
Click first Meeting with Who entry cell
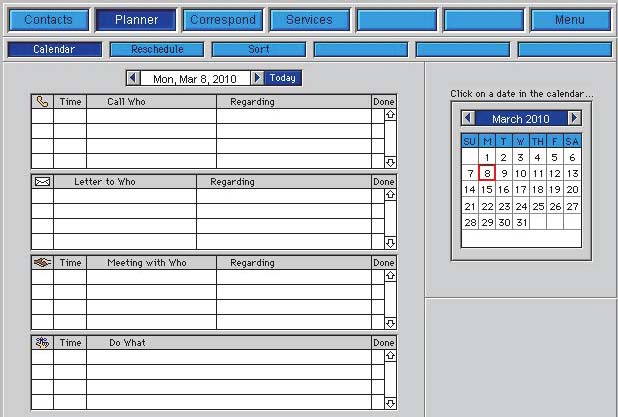pyautogui.click(x=151, y=277)
